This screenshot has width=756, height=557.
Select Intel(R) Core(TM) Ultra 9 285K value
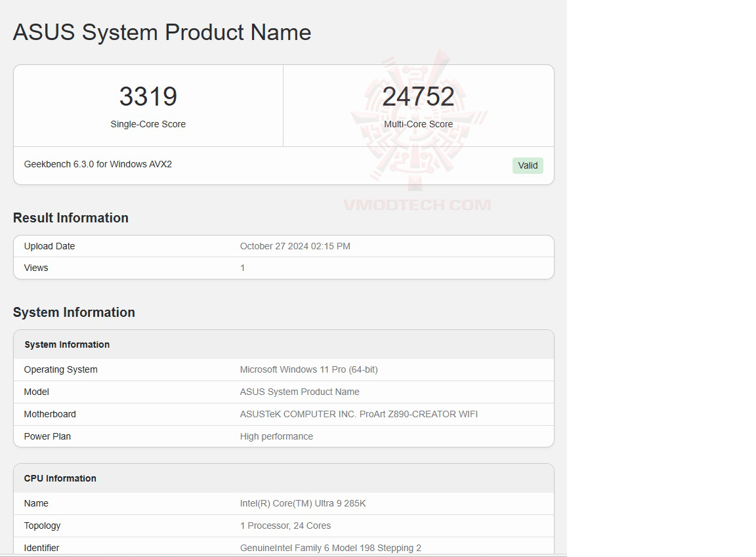(303, 503)
